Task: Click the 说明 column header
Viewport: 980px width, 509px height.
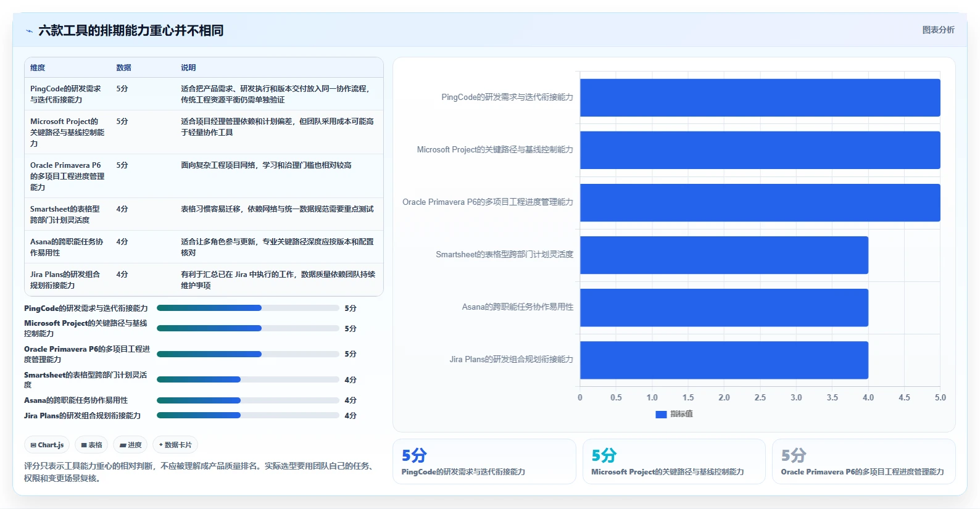Action: click(x=188, y=68)
